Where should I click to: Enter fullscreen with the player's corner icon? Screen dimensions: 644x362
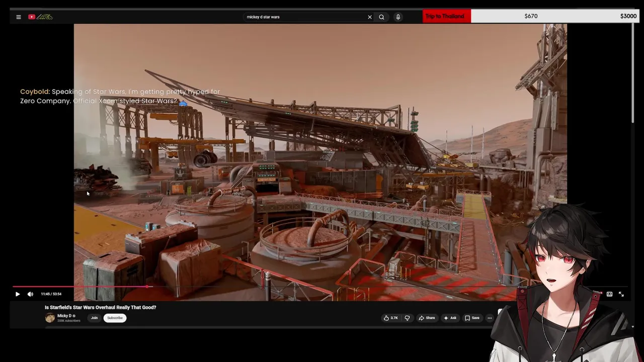(621, 294)
